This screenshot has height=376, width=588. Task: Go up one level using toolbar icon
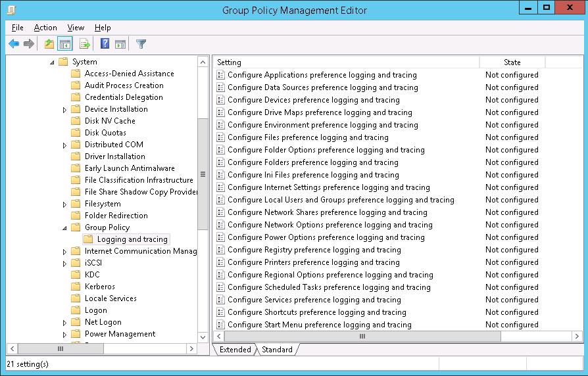pyautogui.click(x=49, y=44)
